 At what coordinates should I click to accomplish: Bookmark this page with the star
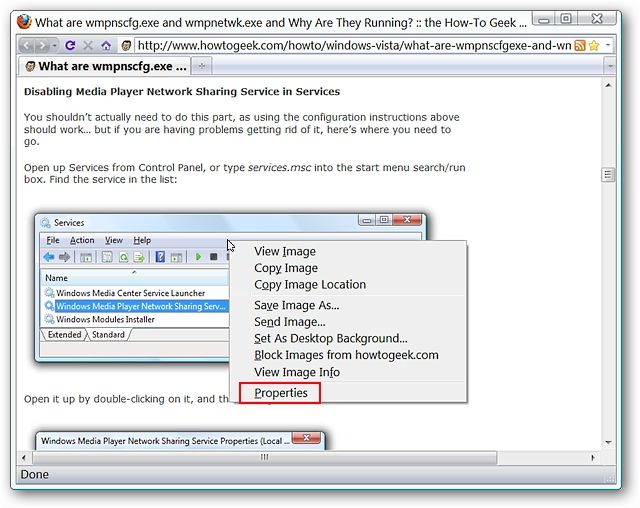tap(594, 45)
